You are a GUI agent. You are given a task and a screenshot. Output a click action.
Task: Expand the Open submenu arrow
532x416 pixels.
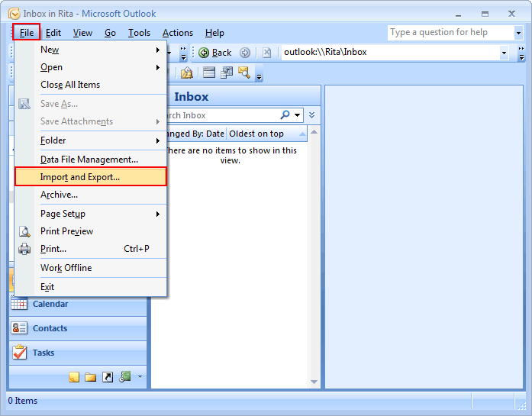[158, 67]
